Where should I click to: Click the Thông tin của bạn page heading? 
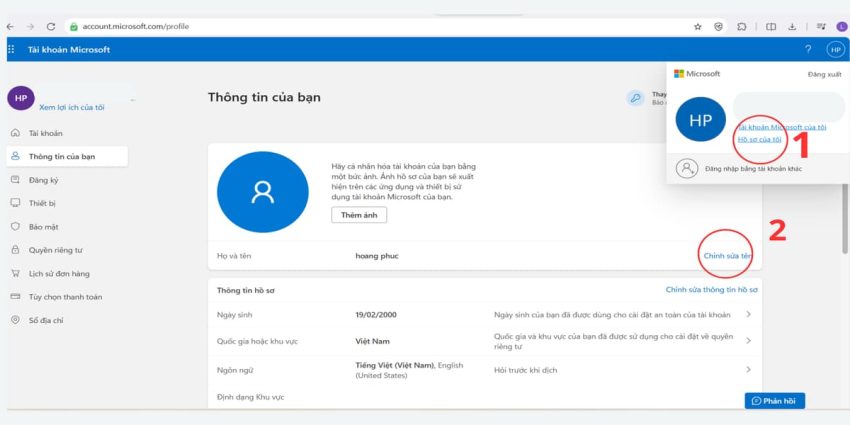tap(264, 98)
